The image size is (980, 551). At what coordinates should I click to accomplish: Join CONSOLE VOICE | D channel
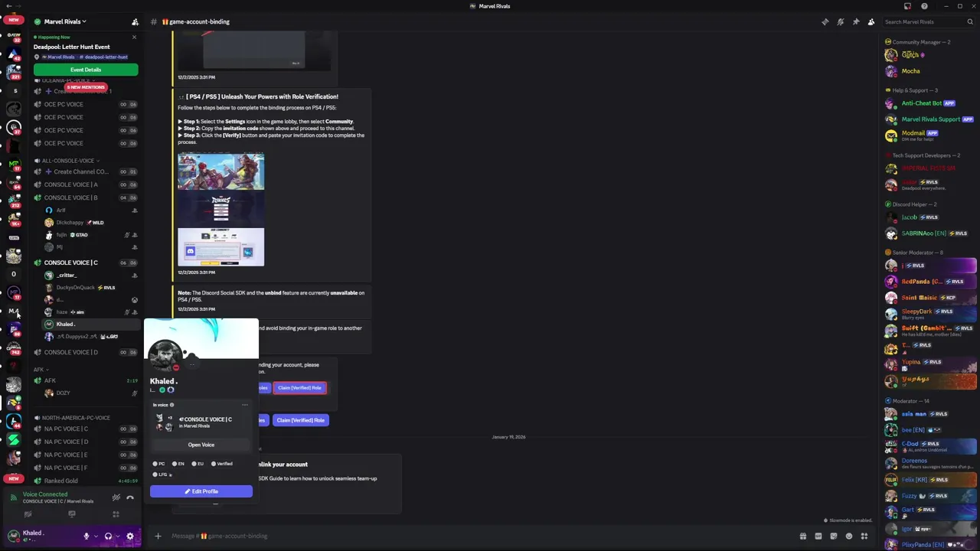click(x=86, y=352)
